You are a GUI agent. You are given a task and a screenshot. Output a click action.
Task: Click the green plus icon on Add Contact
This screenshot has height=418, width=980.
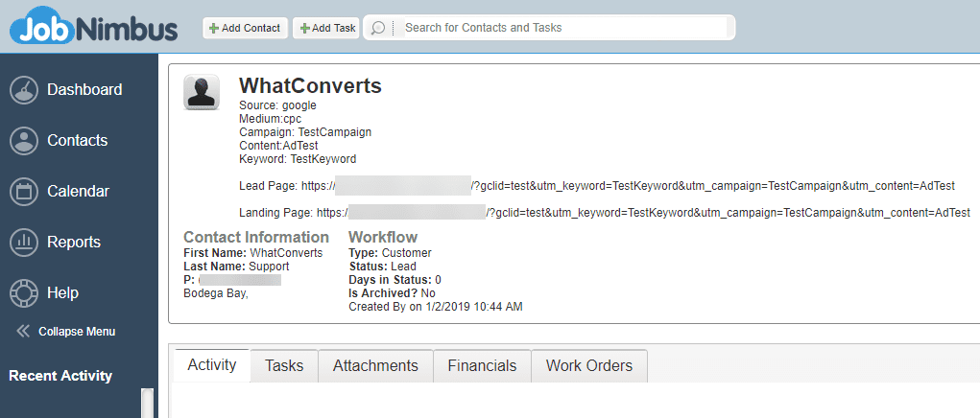click(214, 28)
